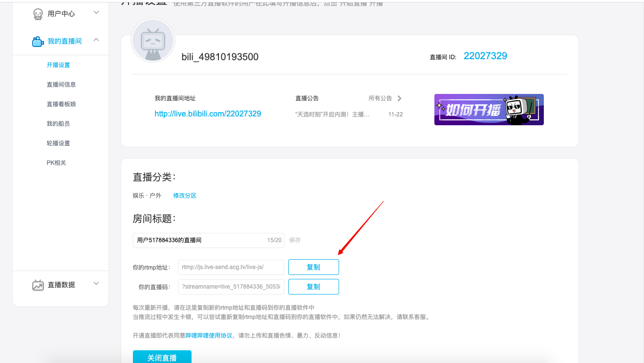The width and height of the screenshot is (644, 363).
Task: Select 我的船员 in the sidebar
Action: 58,124
